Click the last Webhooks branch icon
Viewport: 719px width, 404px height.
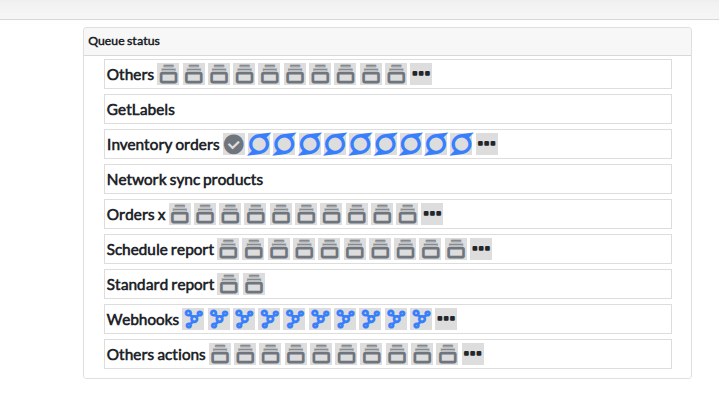point(421,319)
